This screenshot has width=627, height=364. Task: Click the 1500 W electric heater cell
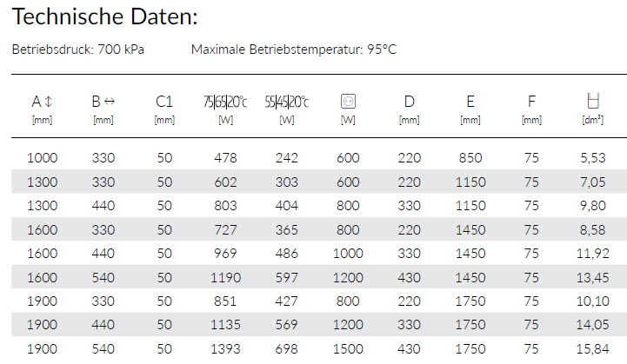(x=348, y=348)
